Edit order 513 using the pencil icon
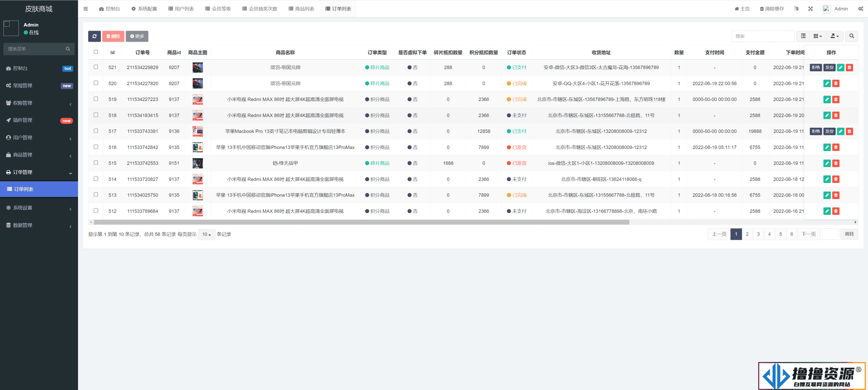This screenshot has height=390, width=868. tap(827, 195)
